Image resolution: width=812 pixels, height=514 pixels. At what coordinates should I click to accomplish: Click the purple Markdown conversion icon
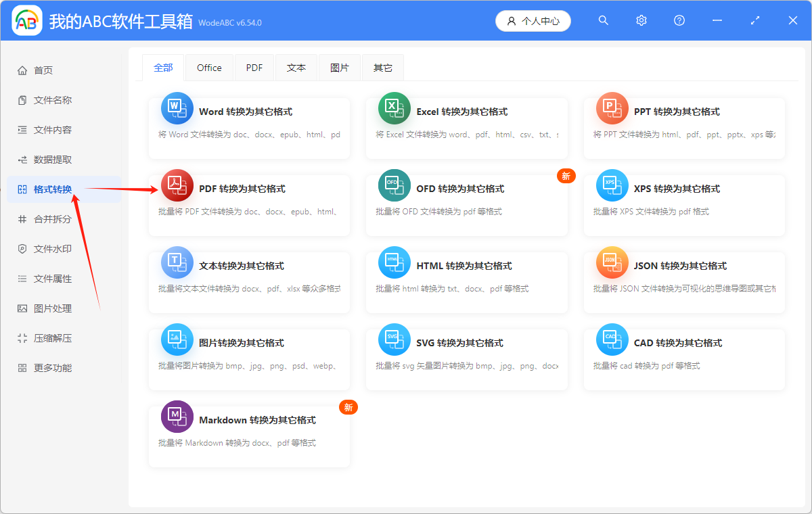(177, 417)
